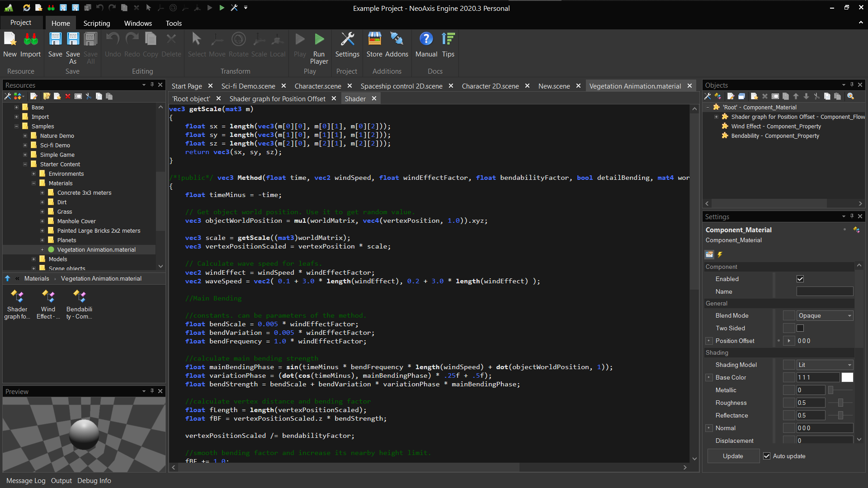868x488 pixels.
Task: Open the Store icon in ribbon
Action: click(374, 40)
